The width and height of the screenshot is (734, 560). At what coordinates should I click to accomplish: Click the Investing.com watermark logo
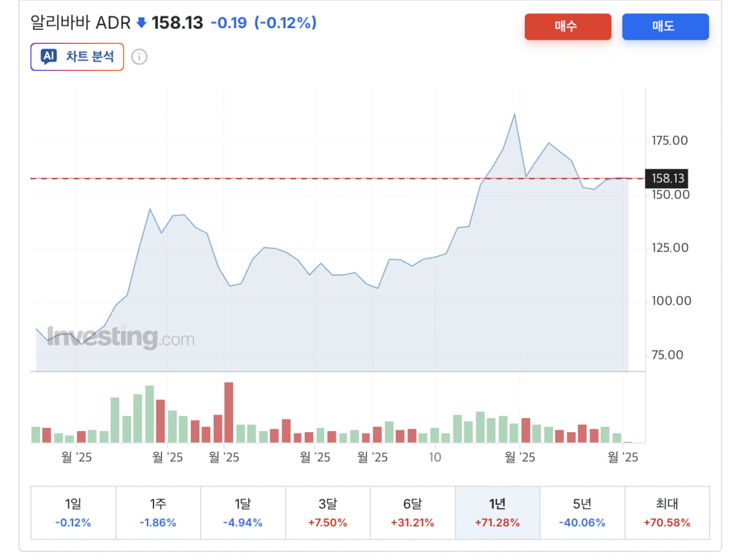120,337
